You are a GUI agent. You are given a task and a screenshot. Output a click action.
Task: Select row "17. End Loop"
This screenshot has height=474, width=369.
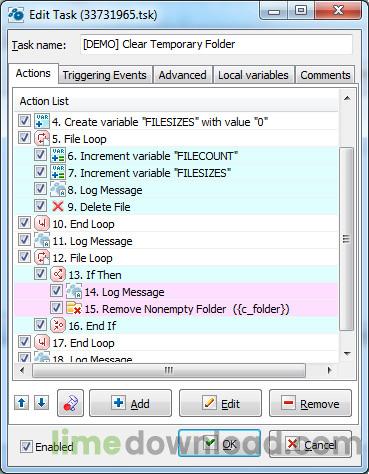176,343
